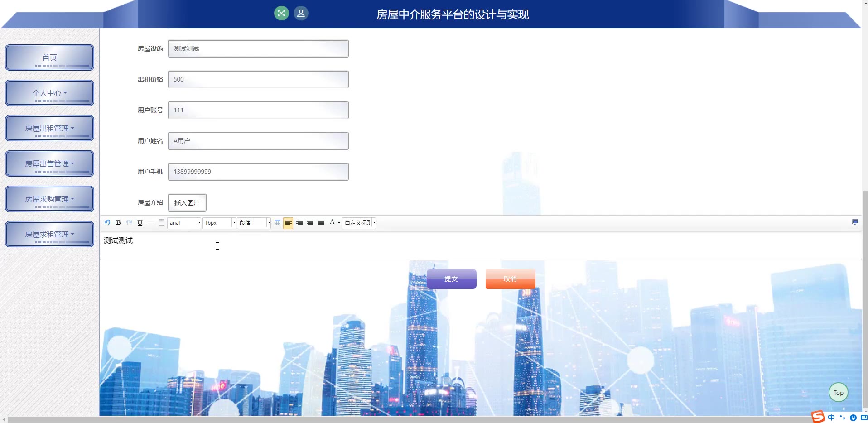Center align text in the editor
This screenshot has width=868, height=423.
tap(310, 222)
